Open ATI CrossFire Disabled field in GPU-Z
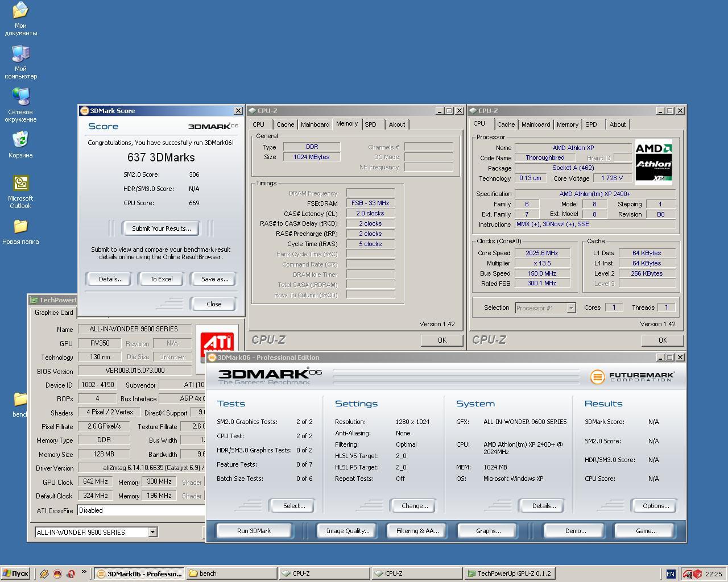The width and height of the screenshot is (728, 582). point(141,510)
